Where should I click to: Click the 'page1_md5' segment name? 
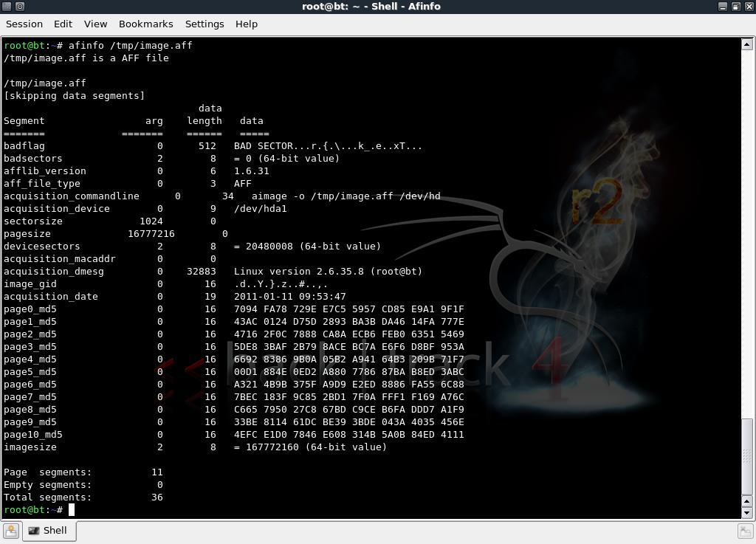pyautogui.click(x=30, y=321)
